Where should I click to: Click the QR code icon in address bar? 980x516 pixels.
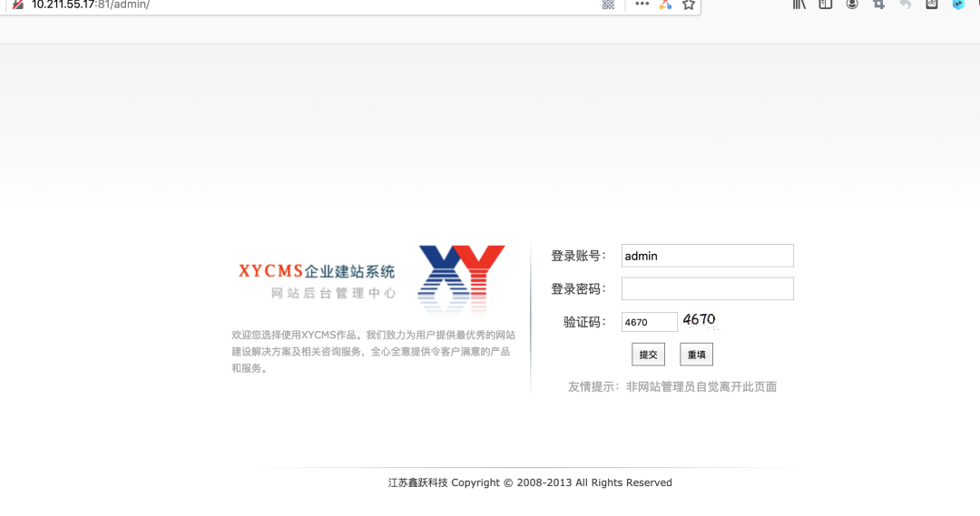click(x=608, y=5)
